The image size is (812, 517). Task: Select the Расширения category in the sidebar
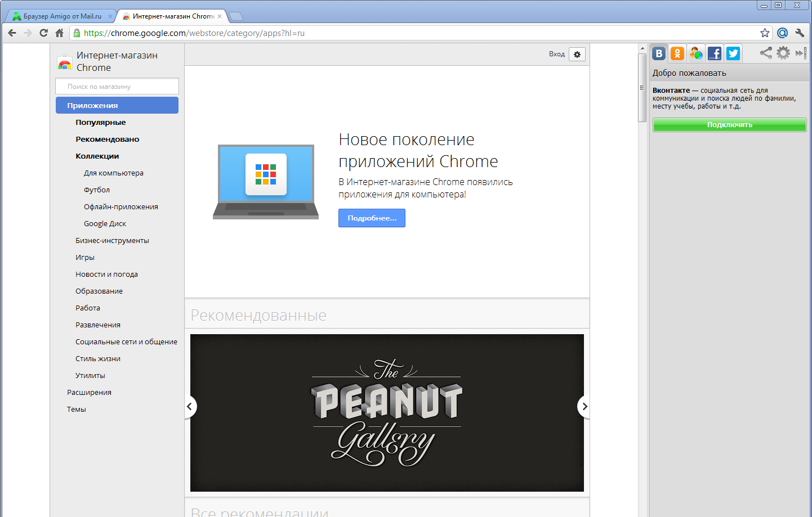point(89,393)
